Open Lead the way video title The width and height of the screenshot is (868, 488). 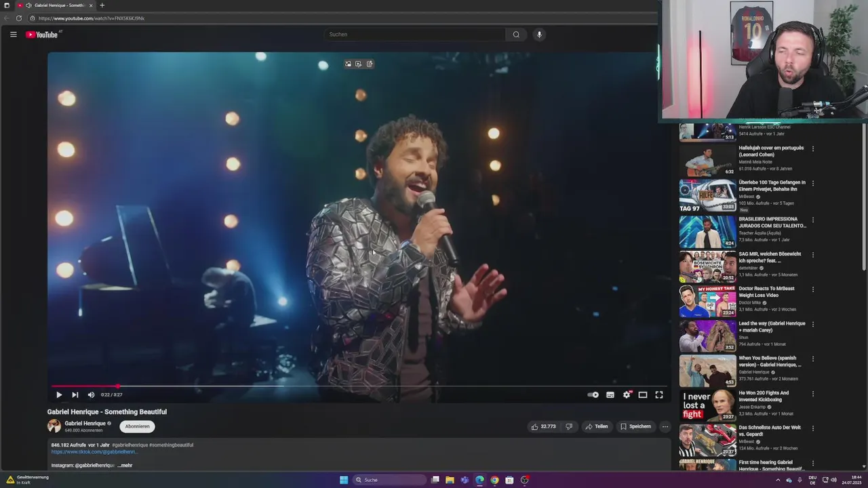(772, 327)
